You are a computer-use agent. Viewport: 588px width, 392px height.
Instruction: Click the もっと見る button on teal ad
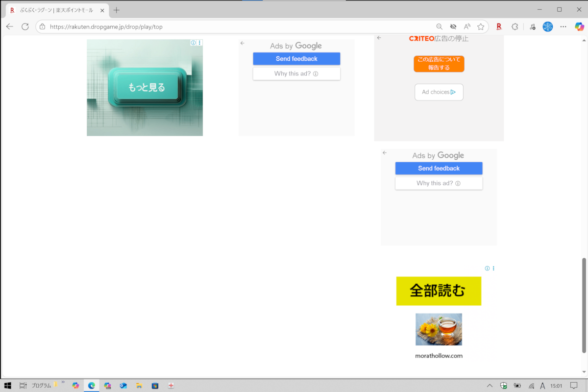tap(147, 87)
